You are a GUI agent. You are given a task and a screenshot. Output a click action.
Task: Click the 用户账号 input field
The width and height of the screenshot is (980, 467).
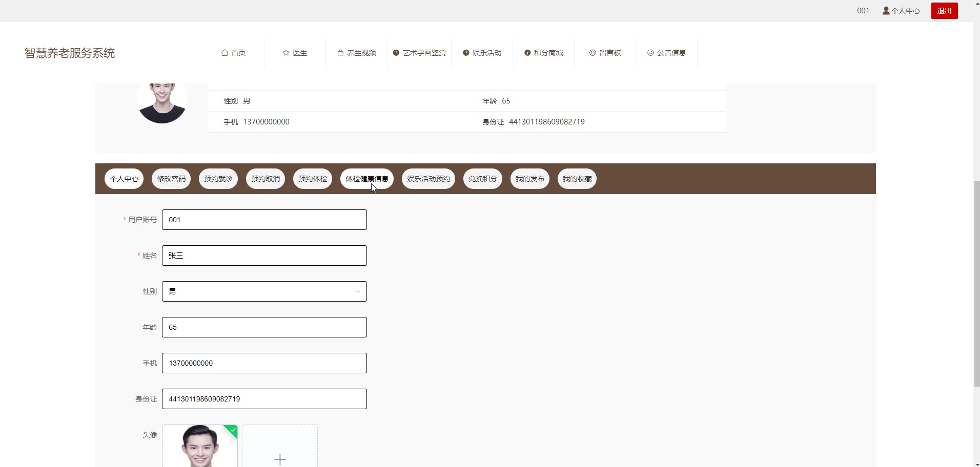coord(264,220)
